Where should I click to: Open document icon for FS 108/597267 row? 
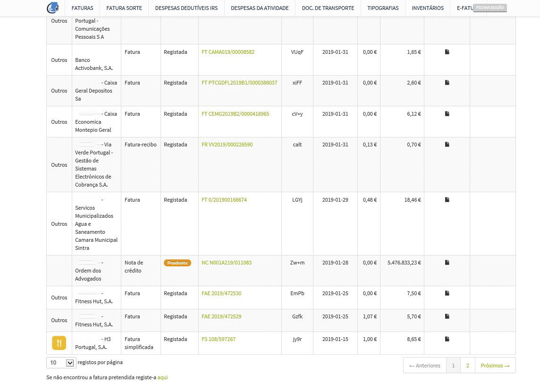coord(447,339)
